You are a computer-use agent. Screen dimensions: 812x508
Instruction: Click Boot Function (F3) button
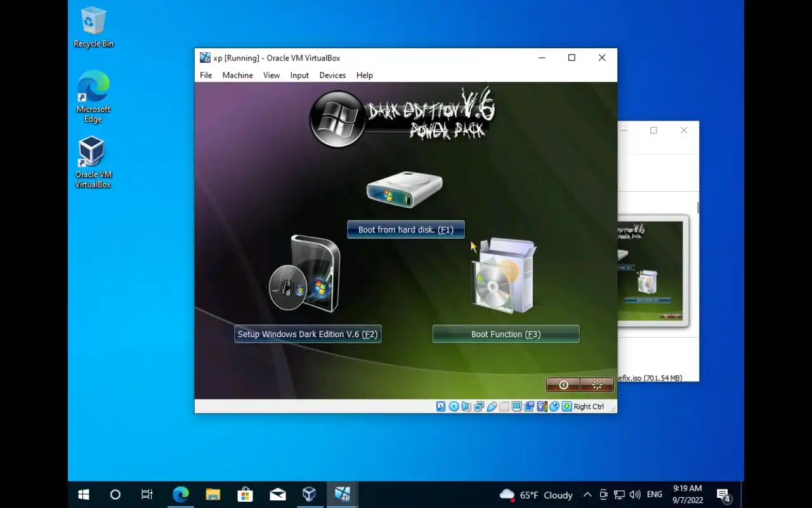click(x=506, y=334)
